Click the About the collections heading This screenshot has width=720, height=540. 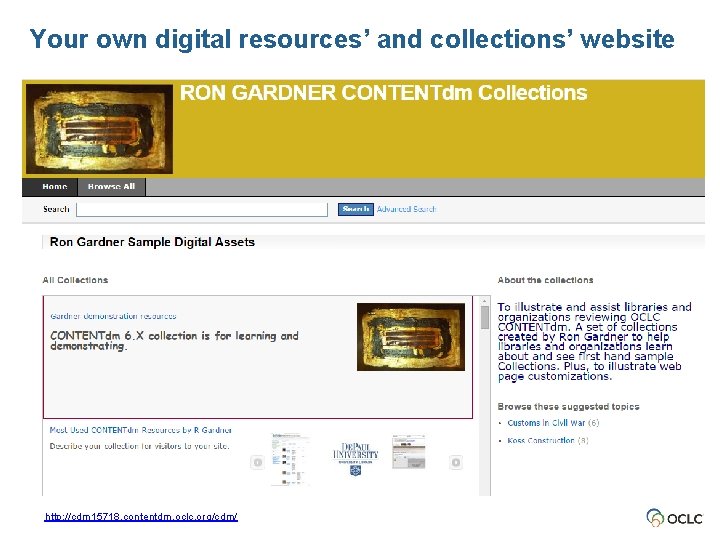(x=545, y=280)
